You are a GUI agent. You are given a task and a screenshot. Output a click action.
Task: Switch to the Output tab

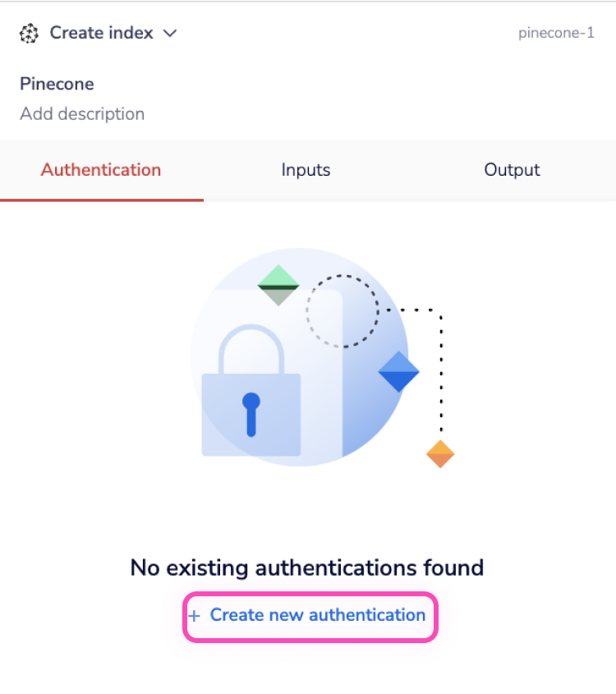(x=511, y=170)
